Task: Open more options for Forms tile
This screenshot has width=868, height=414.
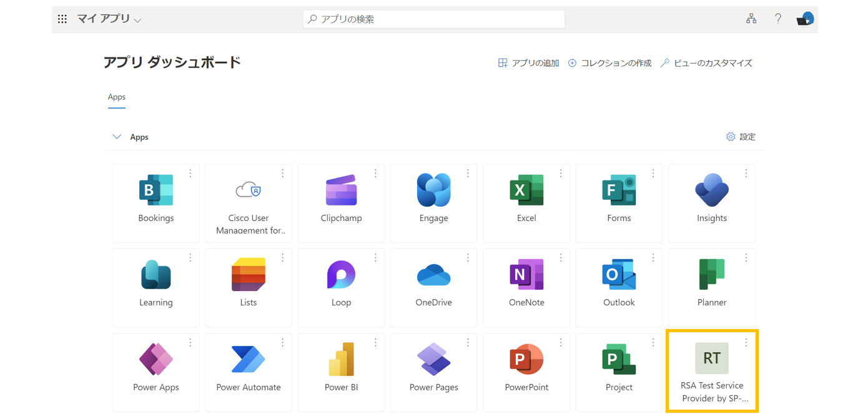Action: click(654, 173)
